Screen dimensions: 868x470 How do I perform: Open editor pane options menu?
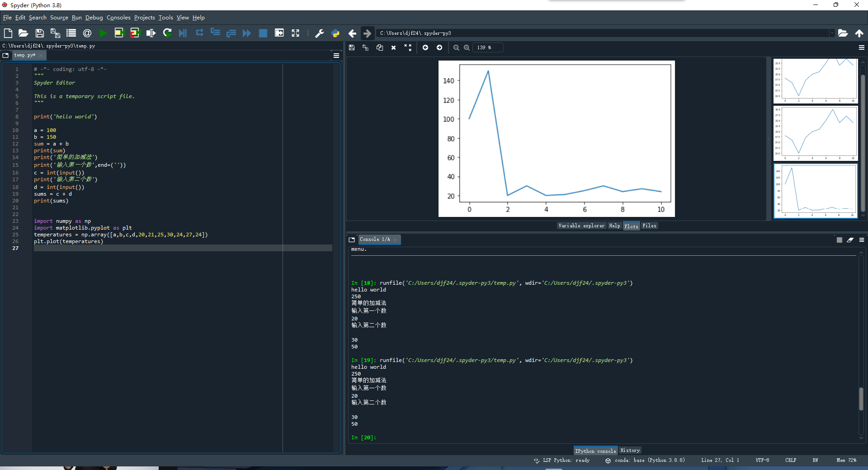336,56
